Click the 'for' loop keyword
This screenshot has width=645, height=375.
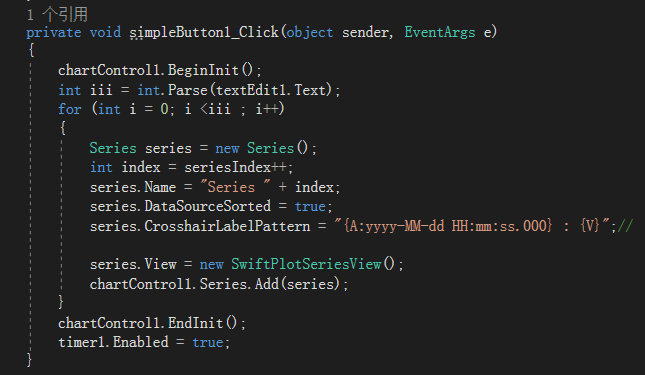(70, 109)
